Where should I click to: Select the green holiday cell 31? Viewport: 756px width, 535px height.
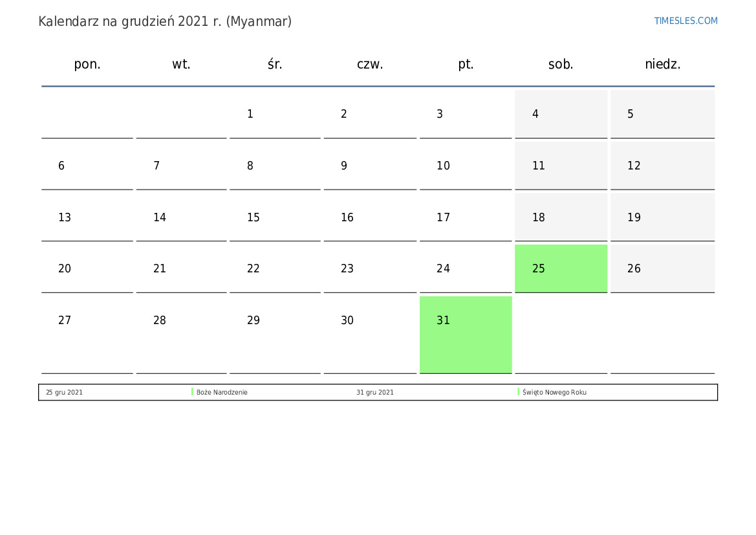(x=466, y=335)
